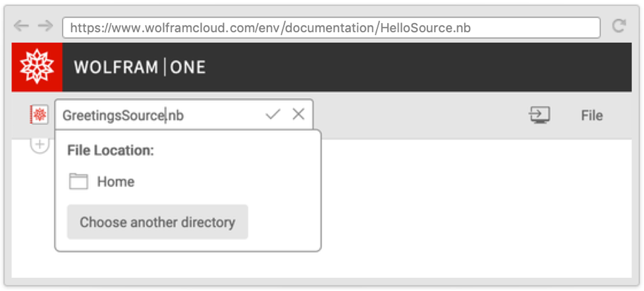Confirm the rename with the checkmark
This screenshot has height=291, width=644.
[273, 115]
